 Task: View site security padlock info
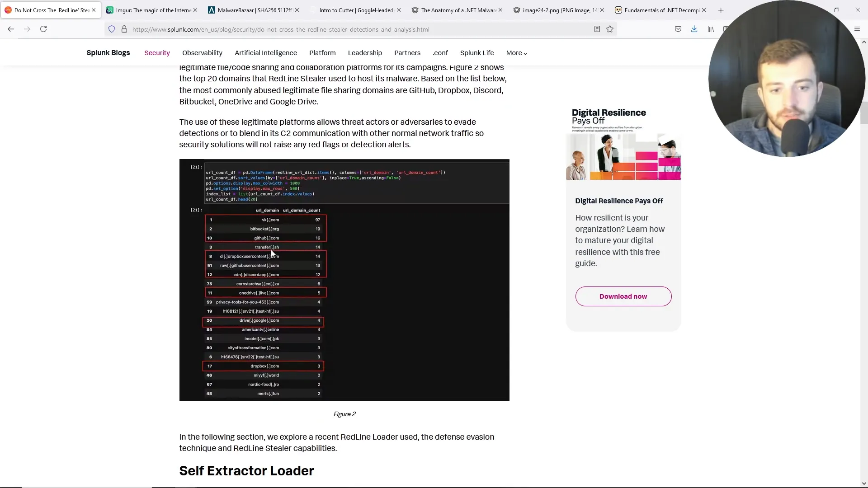pyautogui.click(x=124, y=29)
